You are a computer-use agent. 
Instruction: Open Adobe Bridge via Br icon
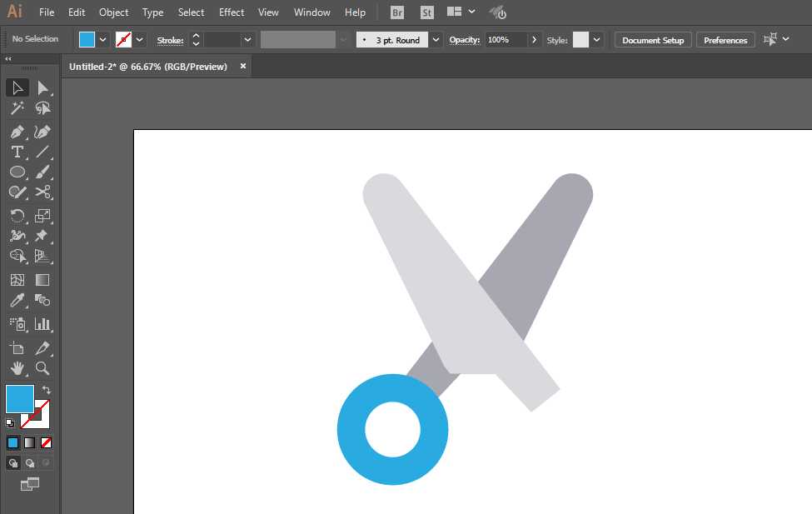(396, 12)
